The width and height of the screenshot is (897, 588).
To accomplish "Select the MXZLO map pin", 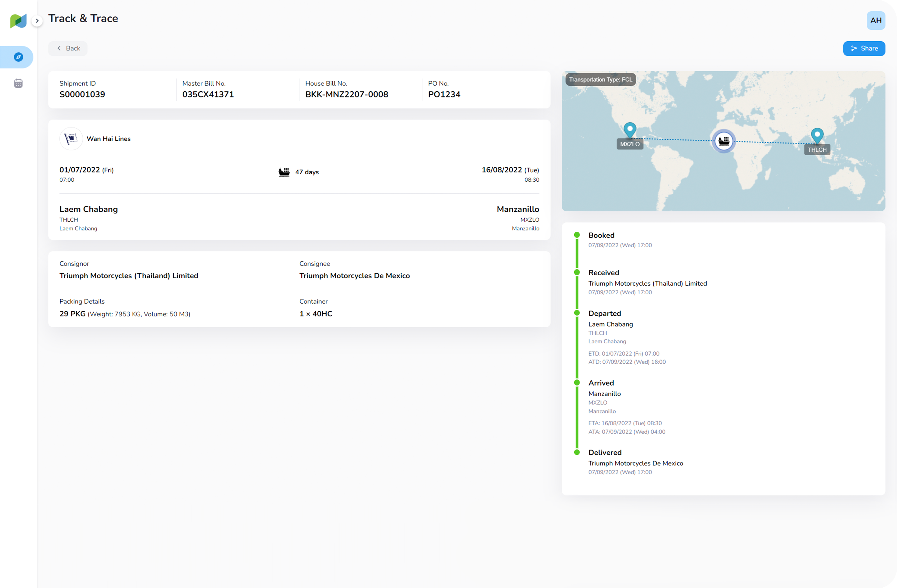I will [x=630, y=130].
